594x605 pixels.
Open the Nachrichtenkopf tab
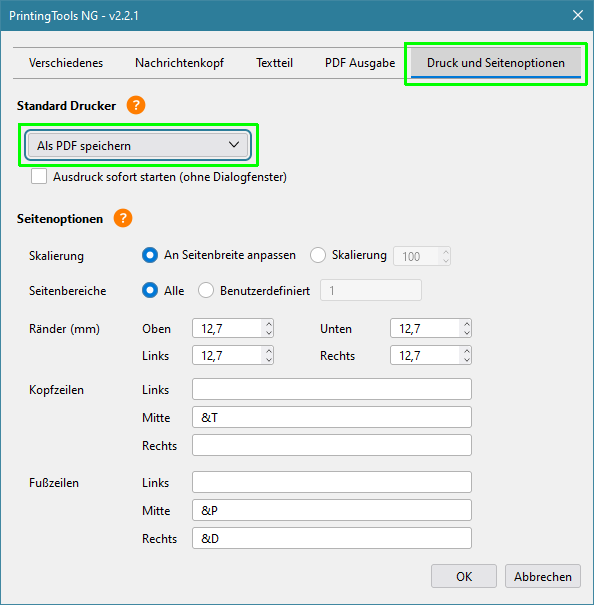(x=179, y=63)
